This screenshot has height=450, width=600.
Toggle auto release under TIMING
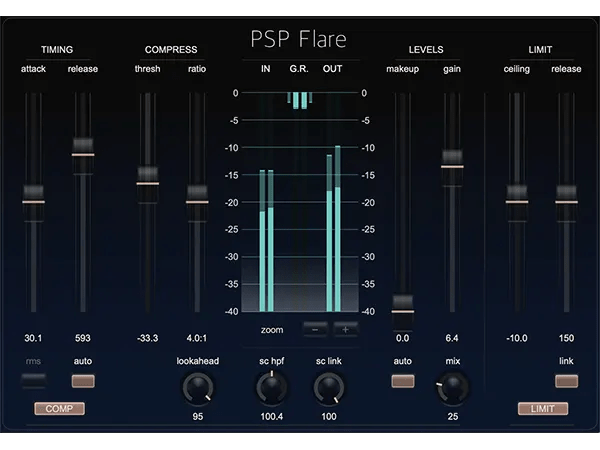point(83,381)
